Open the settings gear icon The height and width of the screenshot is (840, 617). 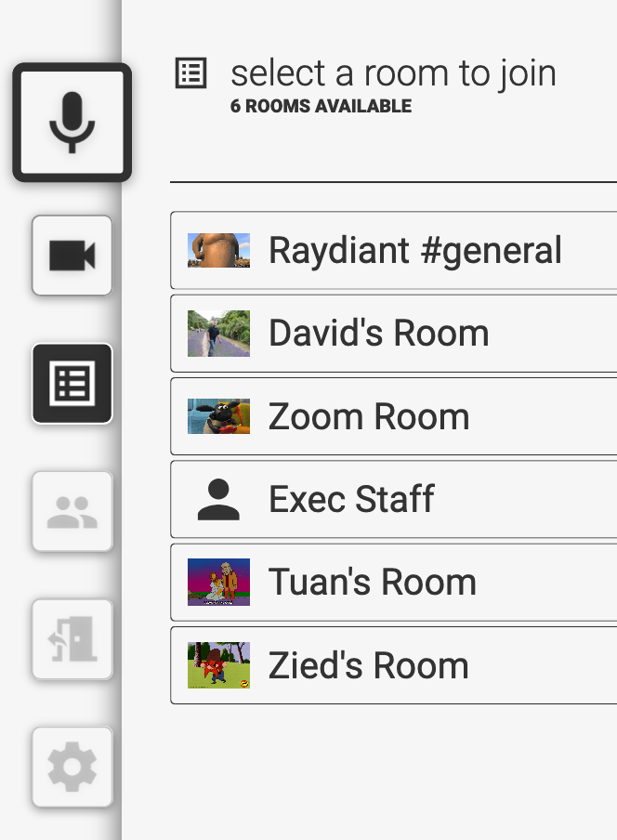72,767
